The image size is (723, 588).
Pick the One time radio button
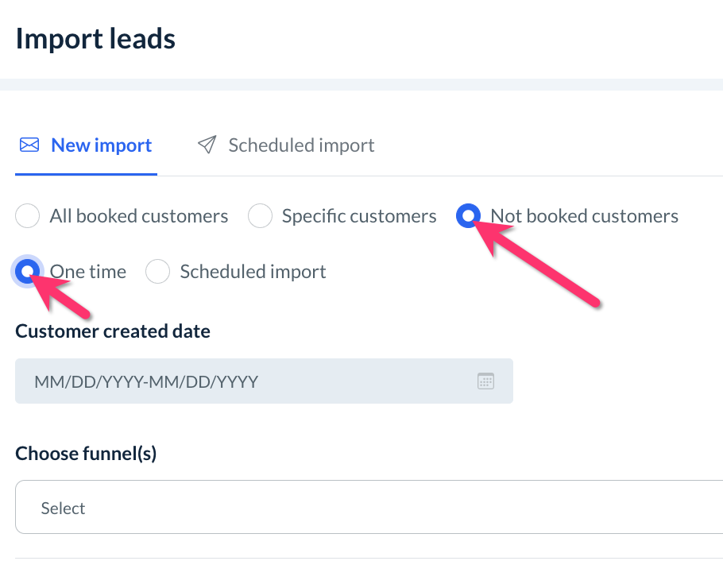[28, 272]
